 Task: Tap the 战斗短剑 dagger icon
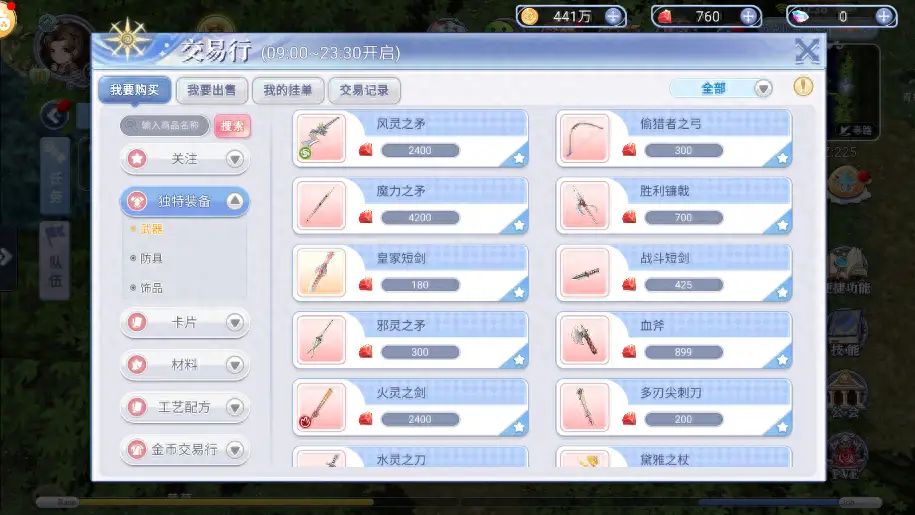pos(584,272)
